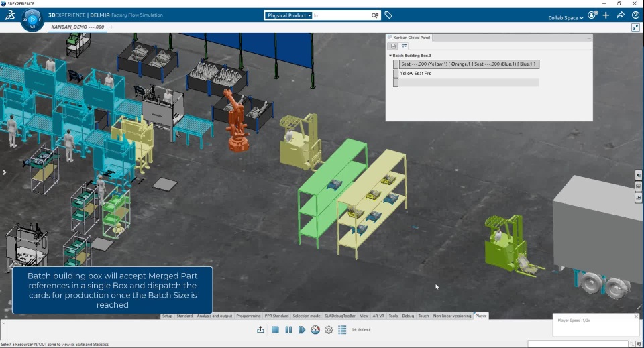
Task: Switch to the Selection mode tab
Action: coord(307,316)
